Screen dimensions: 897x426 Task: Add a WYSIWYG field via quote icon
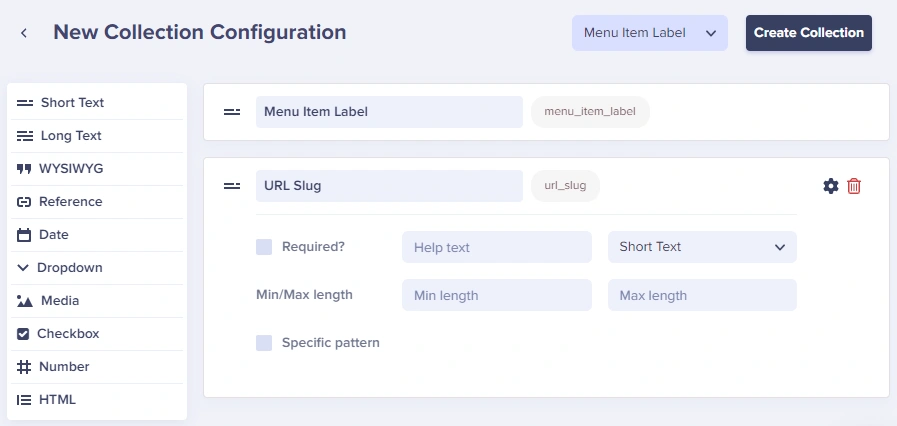tap(23, 169)
